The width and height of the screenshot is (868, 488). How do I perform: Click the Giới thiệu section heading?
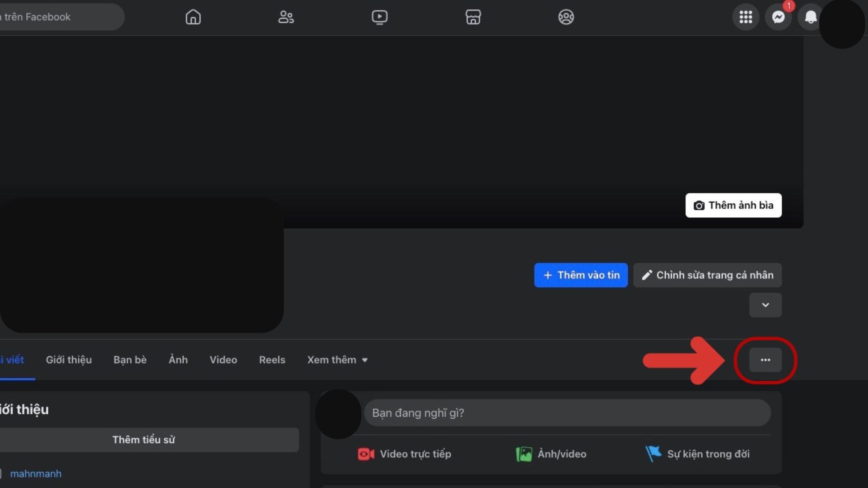pyautogui.click(x=24, y=410)
